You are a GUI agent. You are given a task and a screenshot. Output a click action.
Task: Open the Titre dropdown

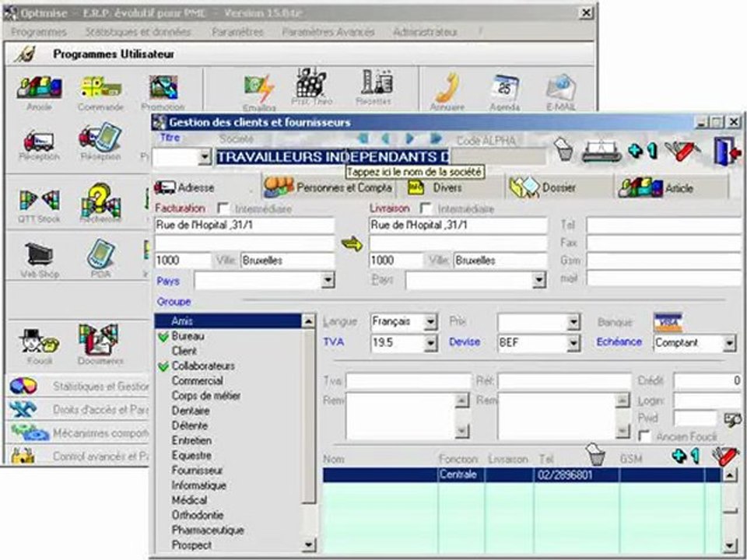click(205, 157)
